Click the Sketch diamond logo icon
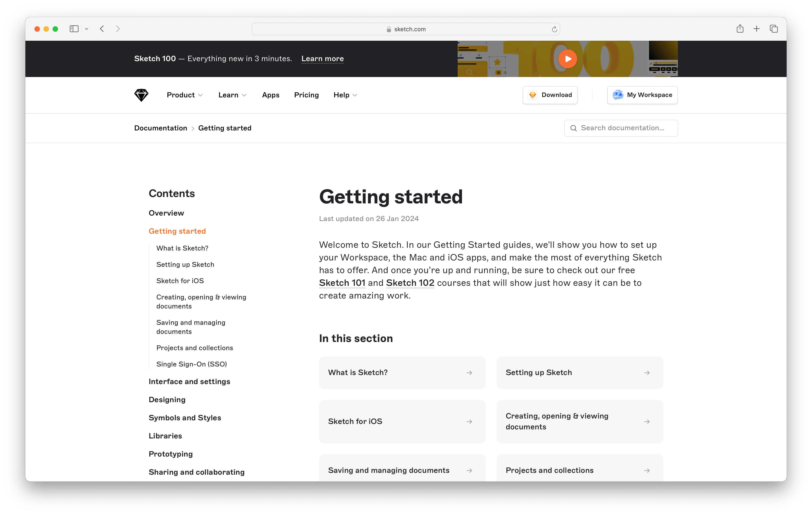This screenshot has width=812, height=515. point(141,95)
